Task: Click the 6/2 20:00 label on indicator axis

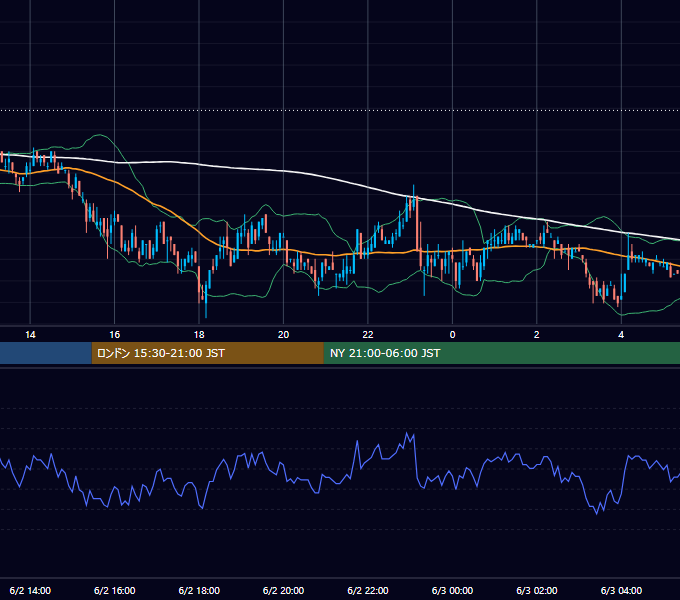Action: point(283,590)
